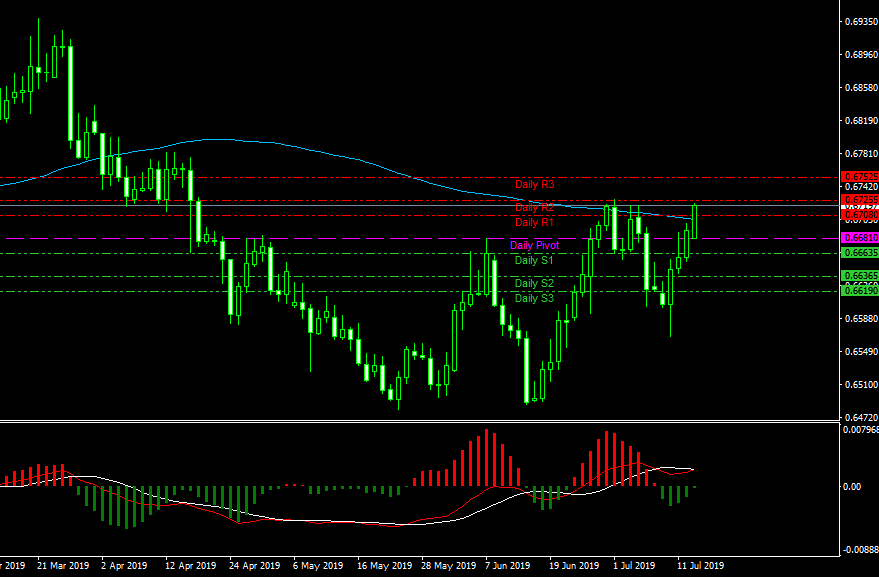Click the 0.65490 price scale value

(x=861, y=352)
